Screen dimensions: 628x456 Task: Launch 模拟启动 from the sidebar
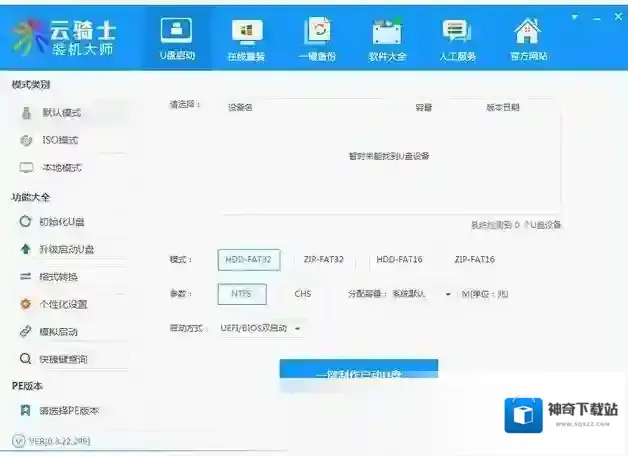click(x=58, y=331)
